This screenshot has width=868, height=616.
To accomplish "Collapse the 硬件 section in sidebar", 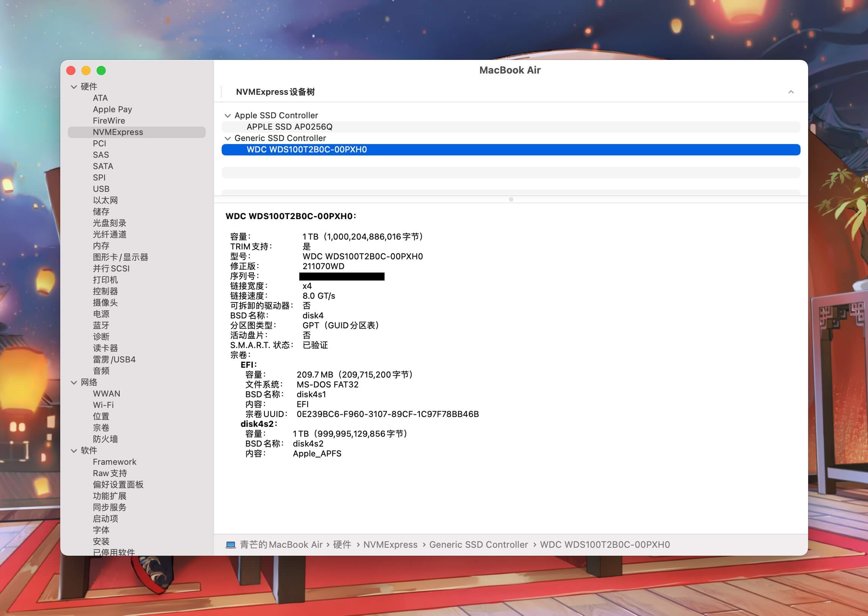I will [74, 87].
